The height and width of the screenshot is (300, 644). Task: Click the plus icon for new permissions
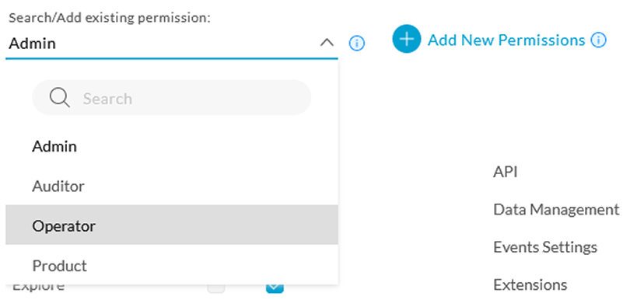coord(406,39)
